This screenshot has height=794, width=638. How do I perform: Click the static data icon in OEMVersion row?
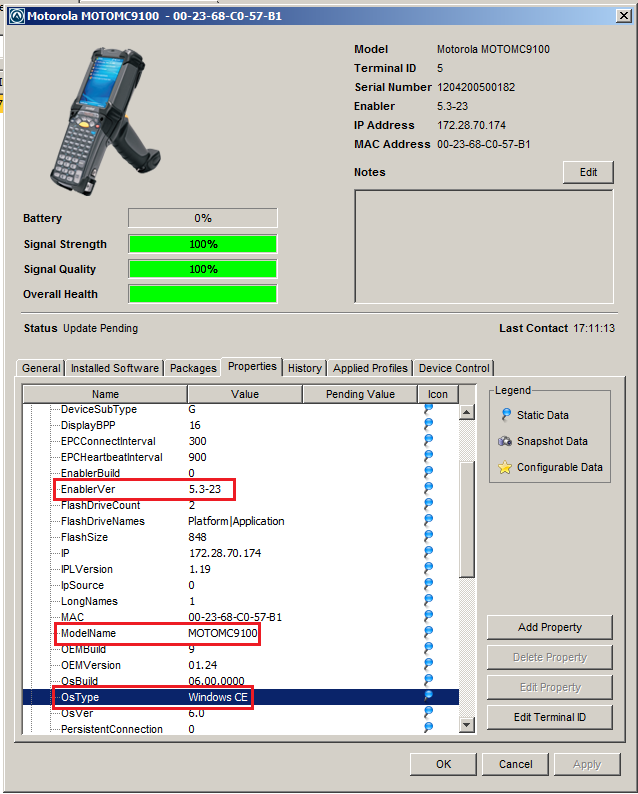[x=428, y=664]
